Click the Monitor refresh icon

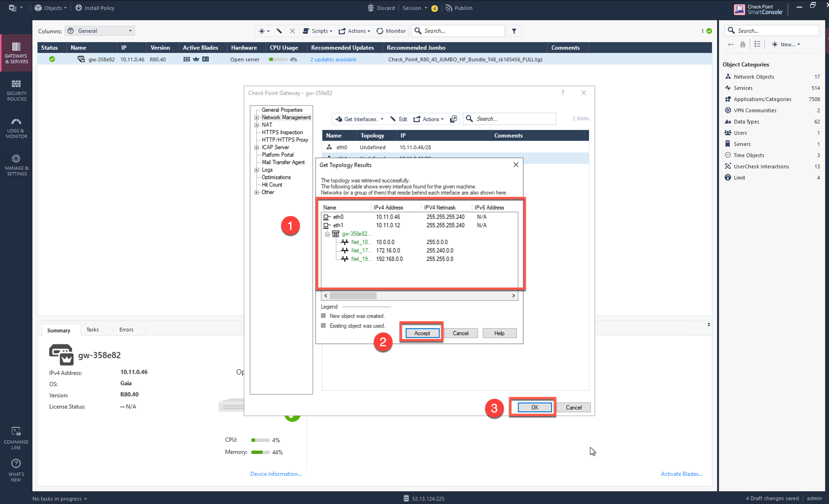coord(380,31)
